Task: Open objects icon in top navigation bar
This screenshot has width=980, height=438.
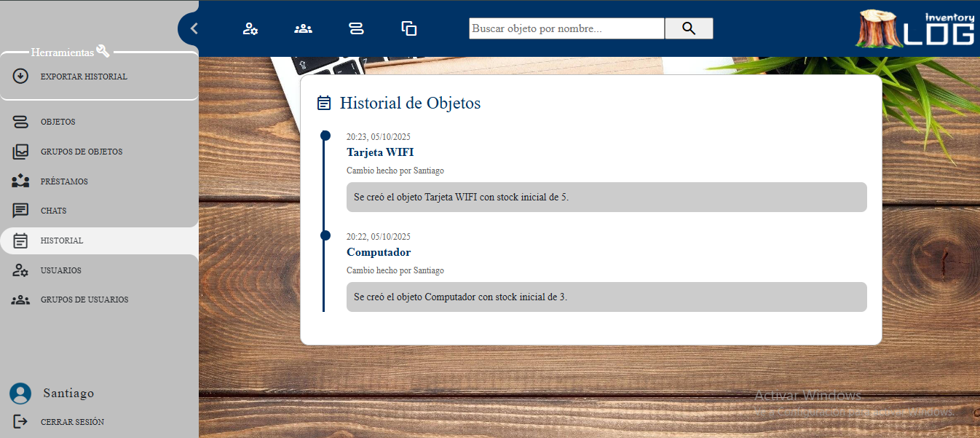Action: click(x=356, y=28)
